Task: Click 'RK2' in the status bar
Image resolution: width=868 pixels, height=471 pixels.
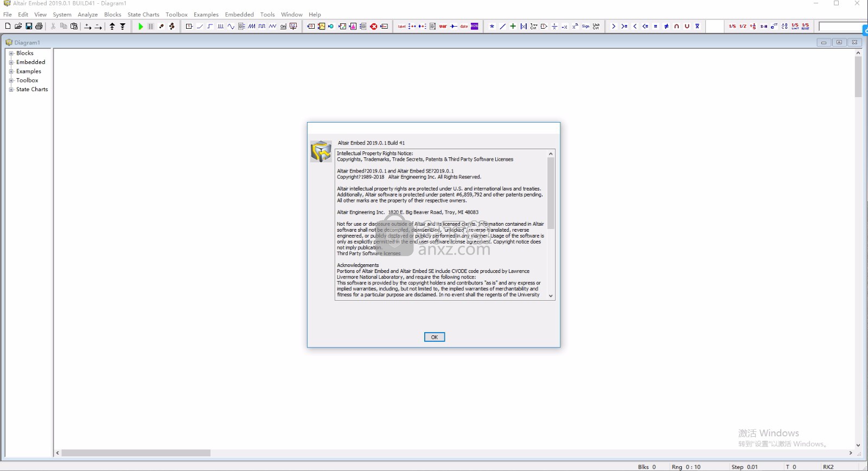Action: click(x=828, y=467)
